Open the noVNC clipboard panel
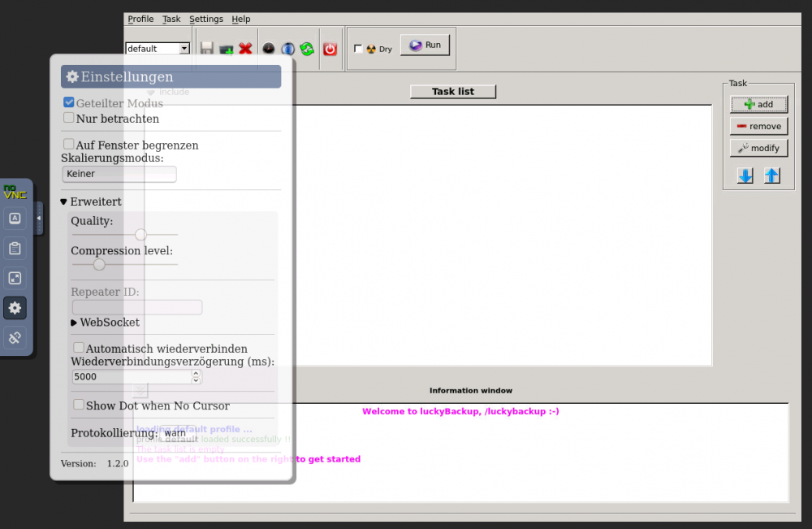 click(15, 248)
